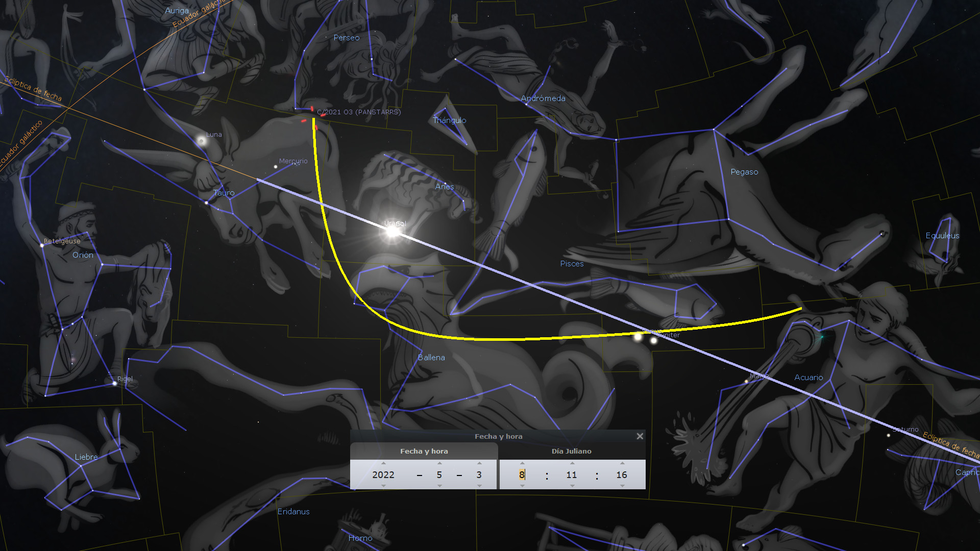The width and height of the screenshot is (980, 551).
Task: Click the C/2021 O3 (PANSTARRS) label text
Action: click(x=359, y=112)
